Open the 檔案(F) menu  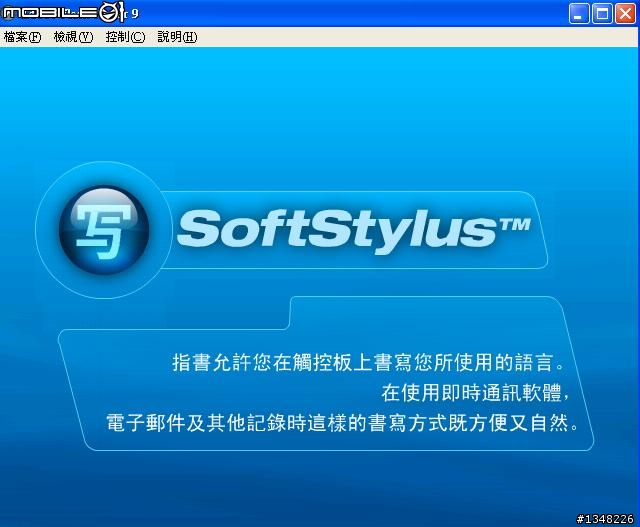coord(22,37)
